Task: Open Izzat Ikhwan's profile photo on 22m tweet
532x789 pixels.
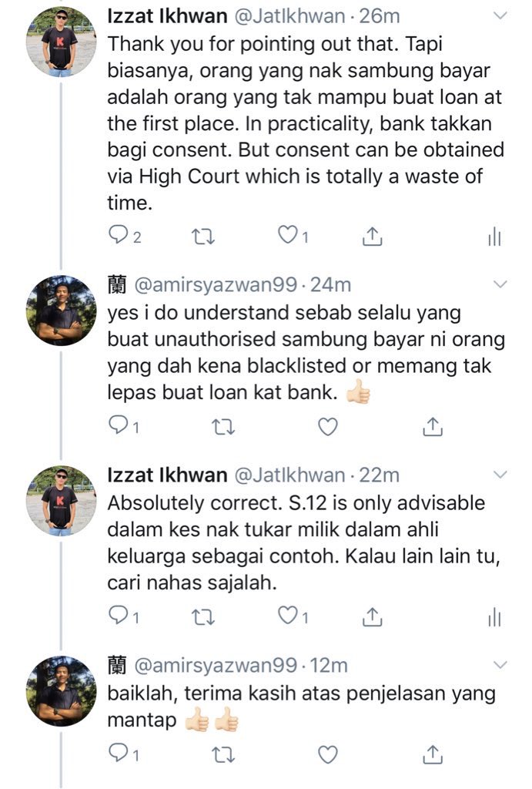Action: tap(61, 500)
